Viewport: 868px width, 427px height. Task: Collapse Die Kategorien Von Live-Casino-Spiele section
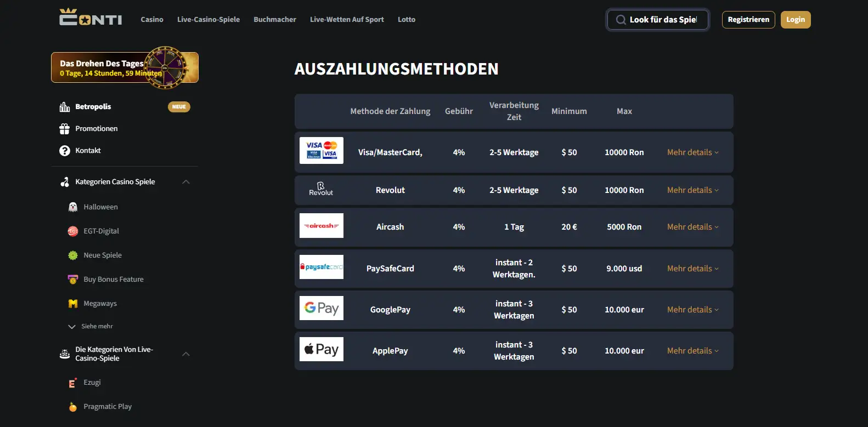(186, 354)
